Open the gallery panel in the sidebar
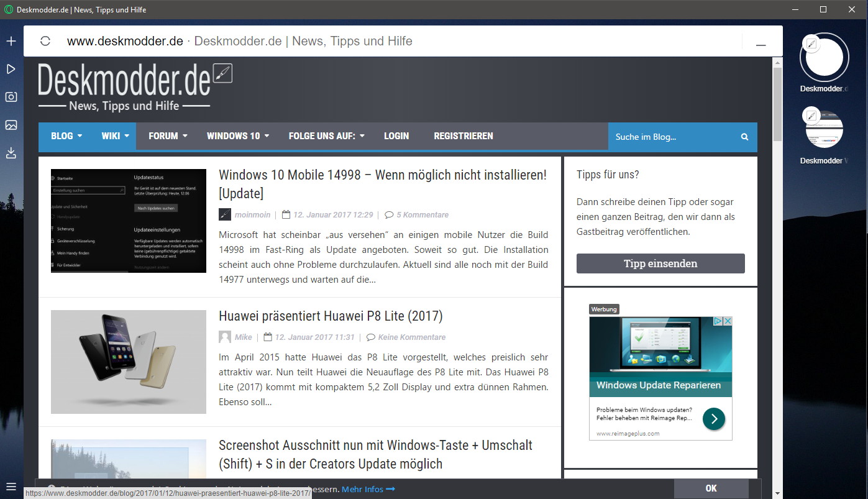 pyautogui.click(x=11, y=125)
